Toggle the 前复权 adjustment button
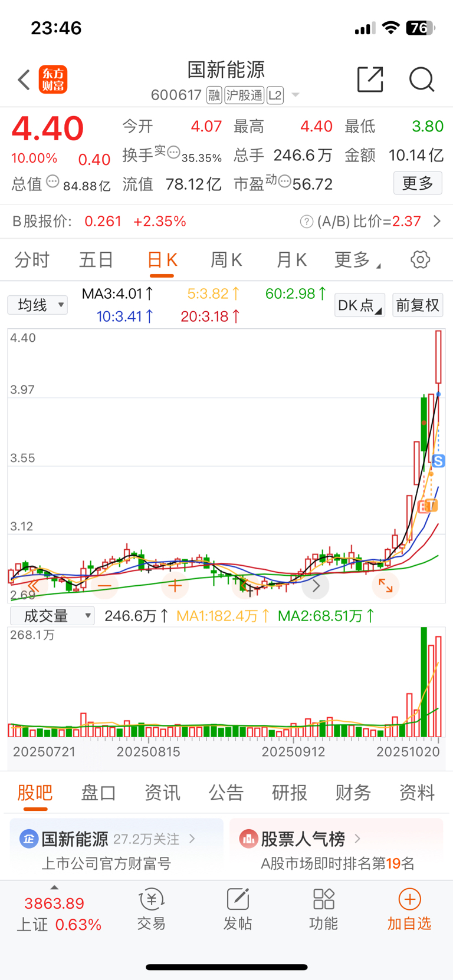Screen dimensions: 453x980 (418, 305)
